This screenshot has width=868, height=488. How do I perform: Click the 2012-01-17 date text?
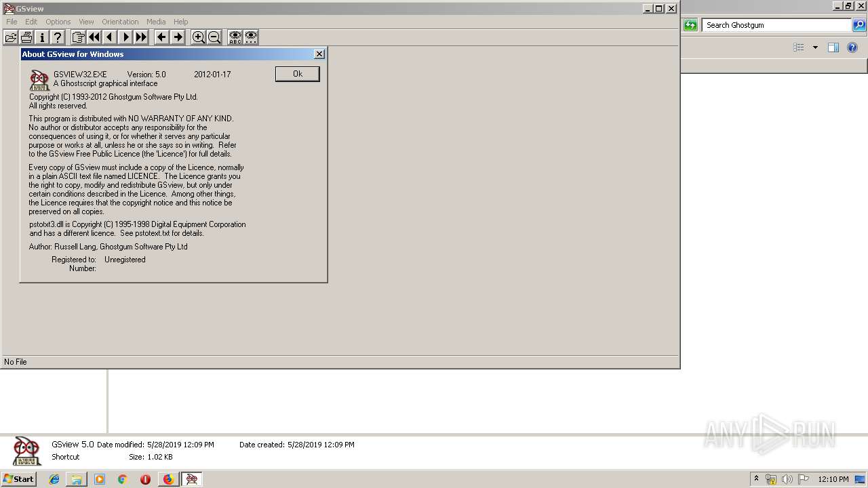tap(212, 75)
